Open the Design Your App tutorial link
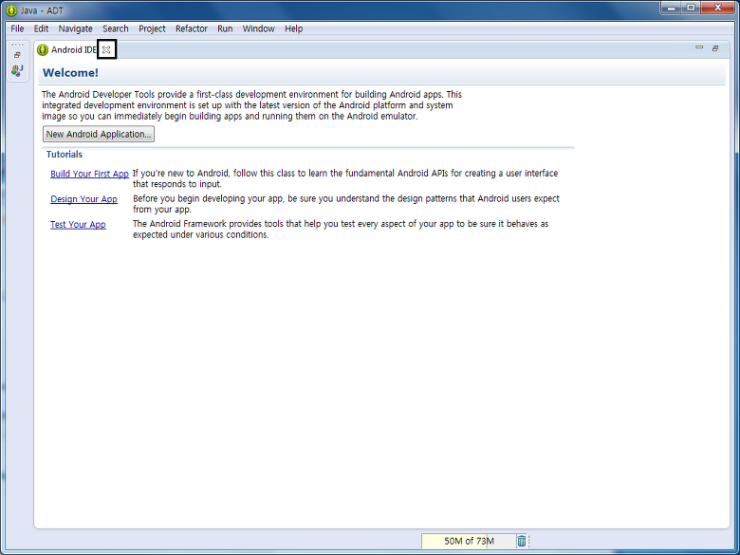 [x=84, y=199]
